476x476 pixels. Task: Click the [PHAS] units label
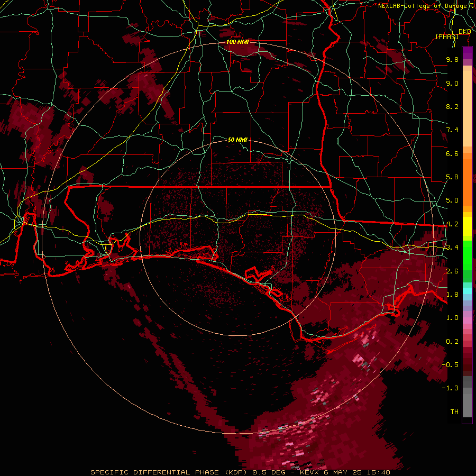[x=447, y=36]
